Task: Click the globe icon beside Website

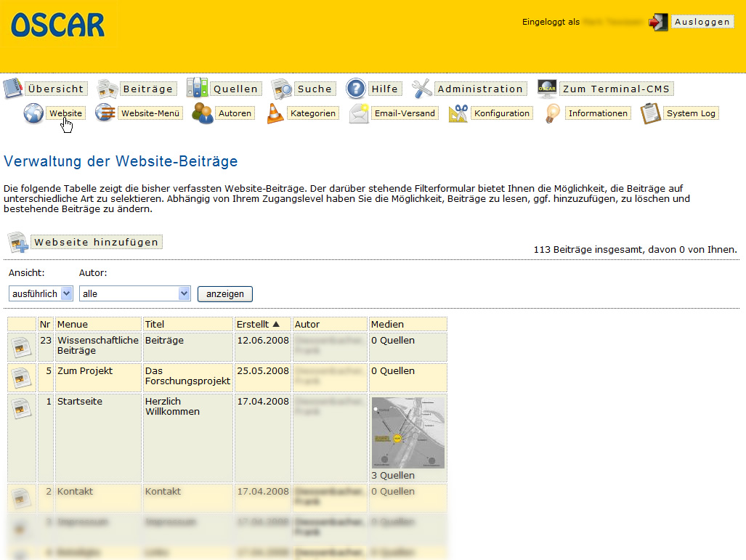Action: 33,113
